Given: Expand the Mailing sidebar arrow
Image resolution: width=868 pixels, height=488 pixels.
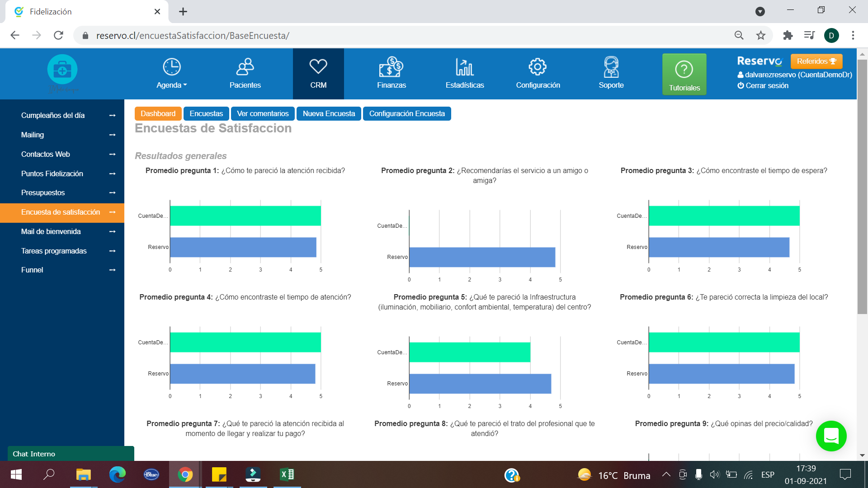Looking at the screenshot, I should pyautogui.click(x=113, y=135).
